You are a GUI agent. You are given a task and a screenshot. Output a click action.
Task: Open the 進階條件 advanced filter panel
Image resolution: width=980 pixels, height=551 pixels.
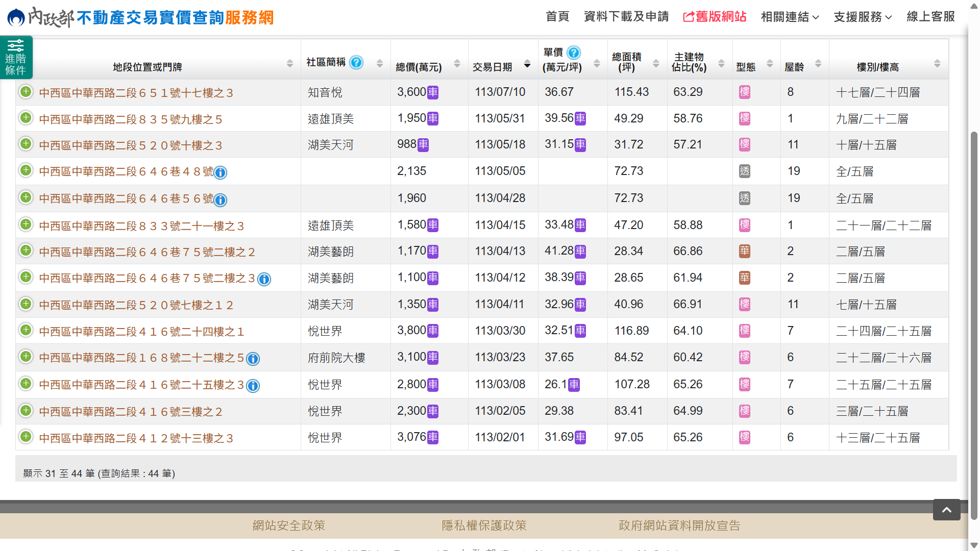(16, 57)
